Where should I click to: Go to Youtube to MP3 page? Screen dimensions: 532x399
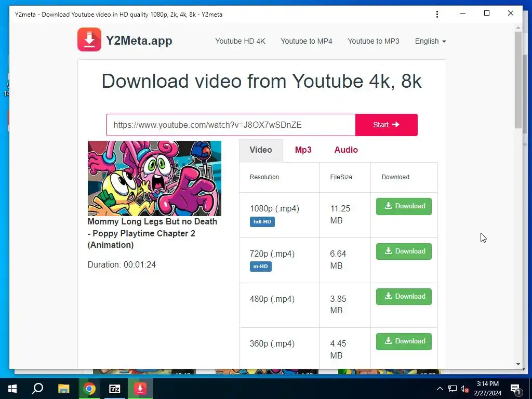[x=374, y=41]
